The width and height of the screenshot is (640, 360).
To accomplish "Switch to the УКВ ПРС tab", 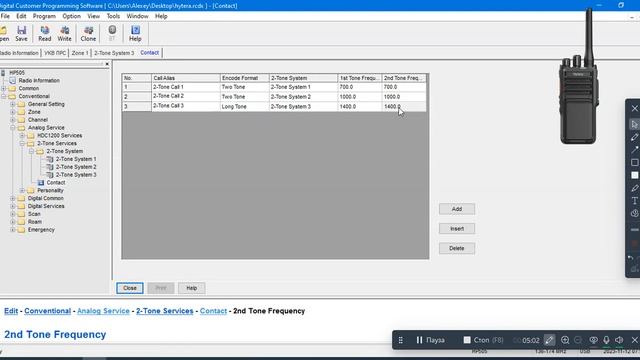I will click(55, 53).
